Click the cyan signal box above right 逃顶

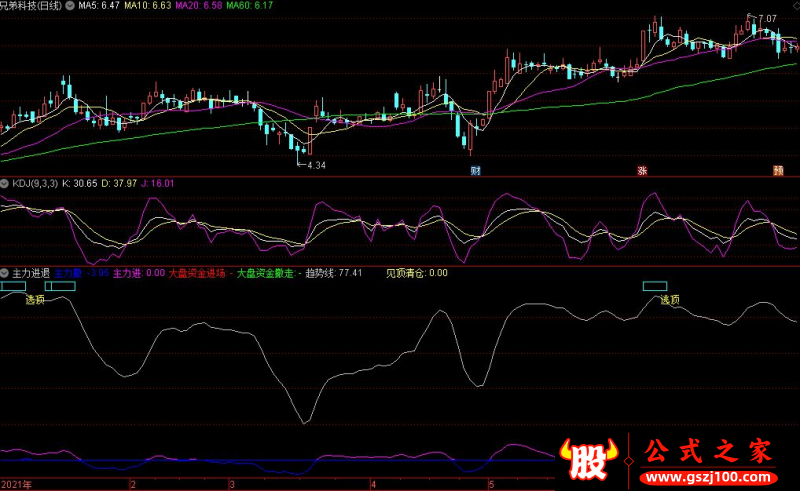coord(655,286)
